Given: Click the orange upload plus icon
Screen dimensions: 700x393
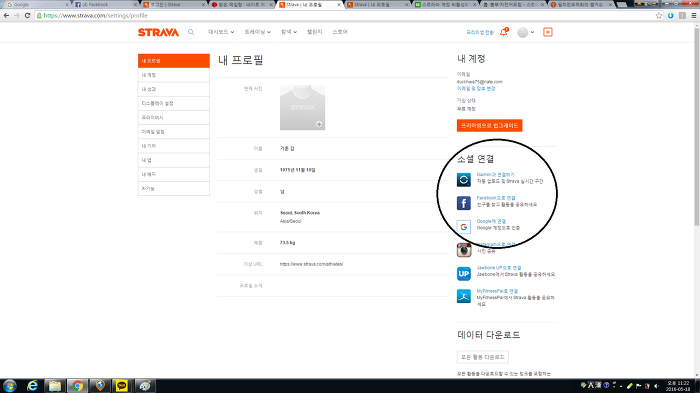Looking at the screenshot, I should tap(548, 32).
